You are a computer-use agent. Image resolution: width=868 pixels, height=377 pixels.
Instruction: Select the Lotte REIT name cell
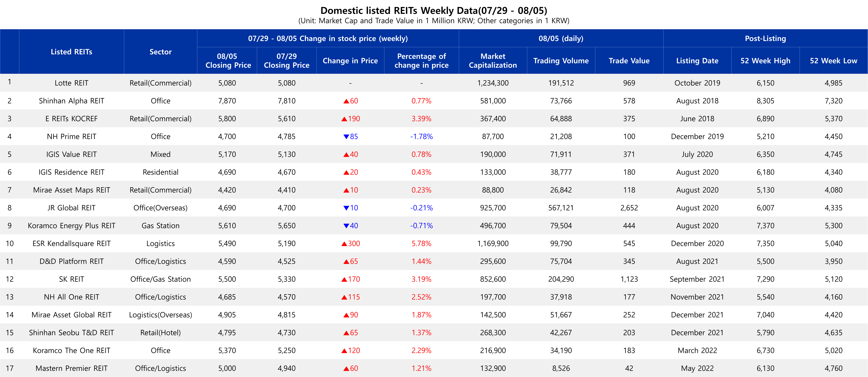click(x=71, y=83)
